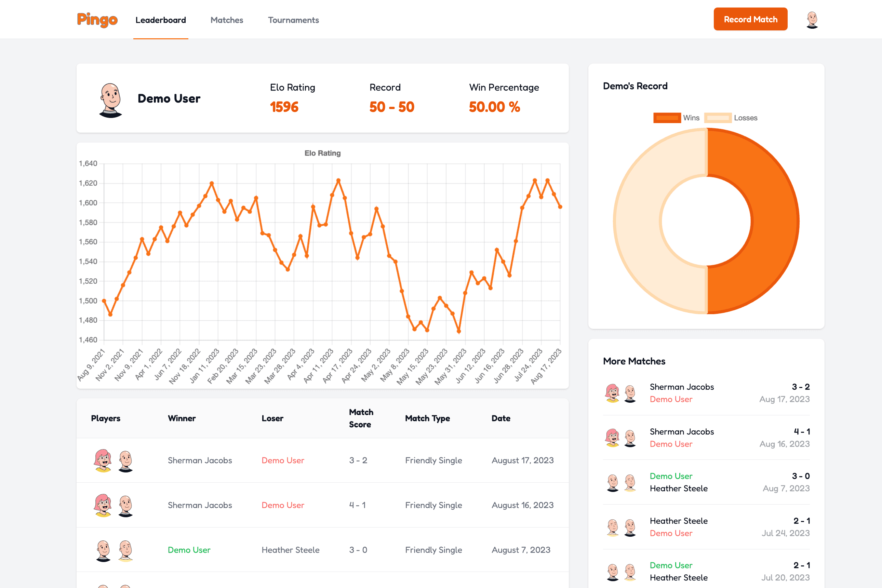Viewport: 882px width, 588px height.
Task: Toggle the Losses legend item on donut chart
Action: coord(731,118)
